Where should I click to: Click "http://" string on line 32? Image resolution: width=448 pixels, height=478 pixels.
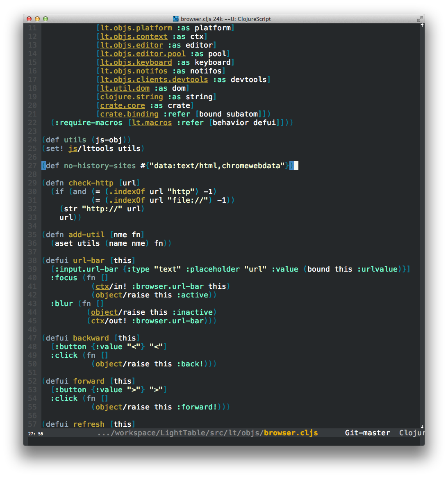[x=102, y=209]
